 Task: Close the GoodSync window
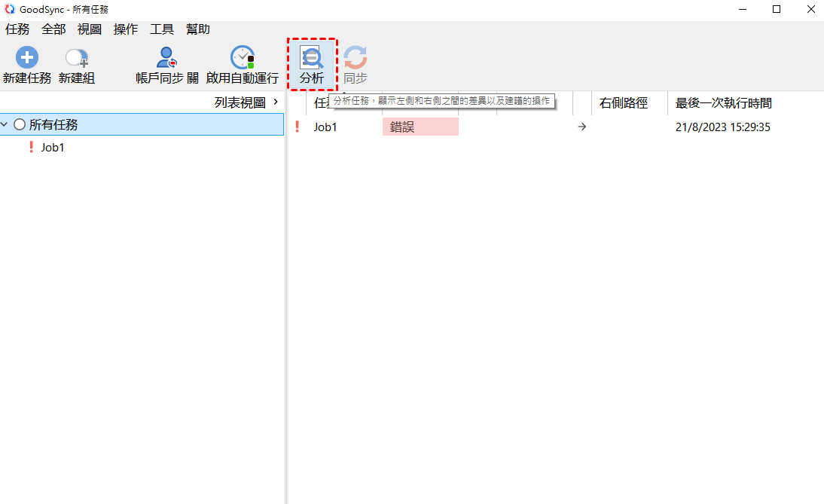pos(811,10)
